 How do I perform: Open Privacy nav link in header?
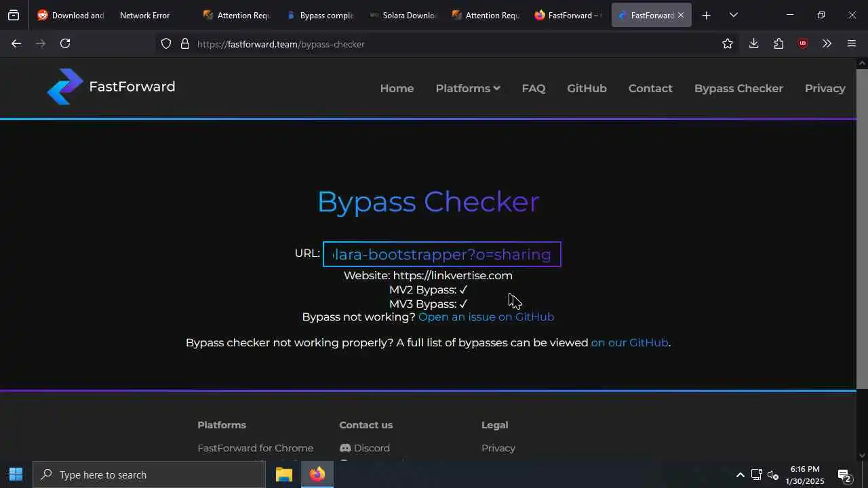point(825,88)
